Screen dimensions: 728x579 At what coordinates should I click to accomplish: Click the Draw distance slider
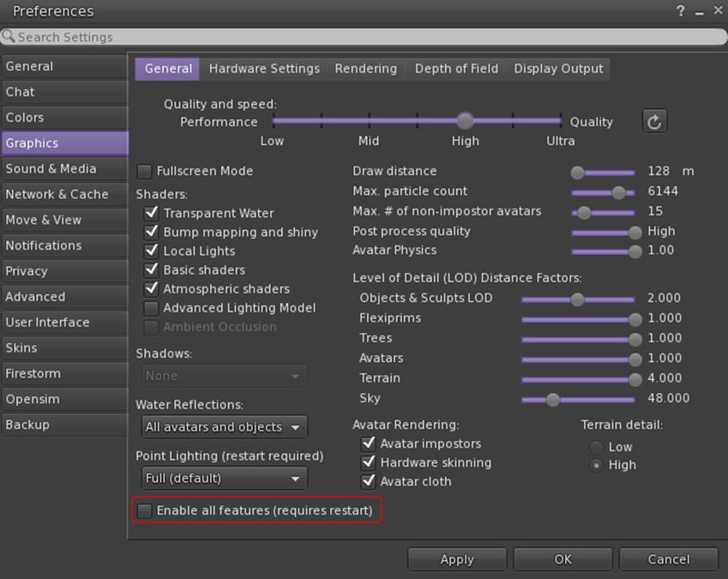(604, 172)
